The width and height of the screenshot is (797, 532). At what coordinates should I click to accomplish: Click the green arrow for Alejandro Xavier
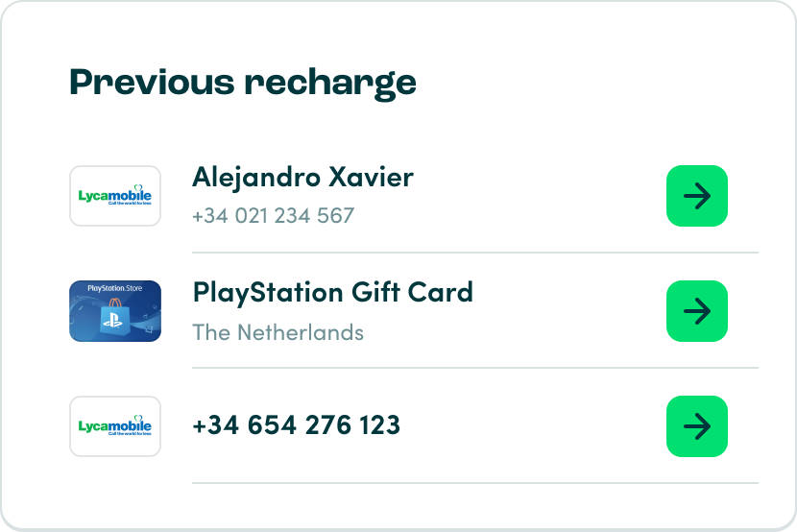(x=696, y=196)
